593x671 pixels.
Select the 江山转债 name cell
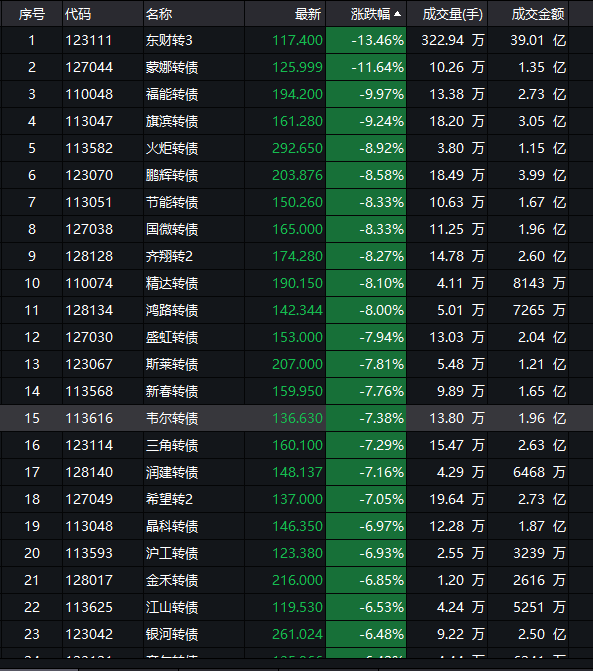coord(172,606)
